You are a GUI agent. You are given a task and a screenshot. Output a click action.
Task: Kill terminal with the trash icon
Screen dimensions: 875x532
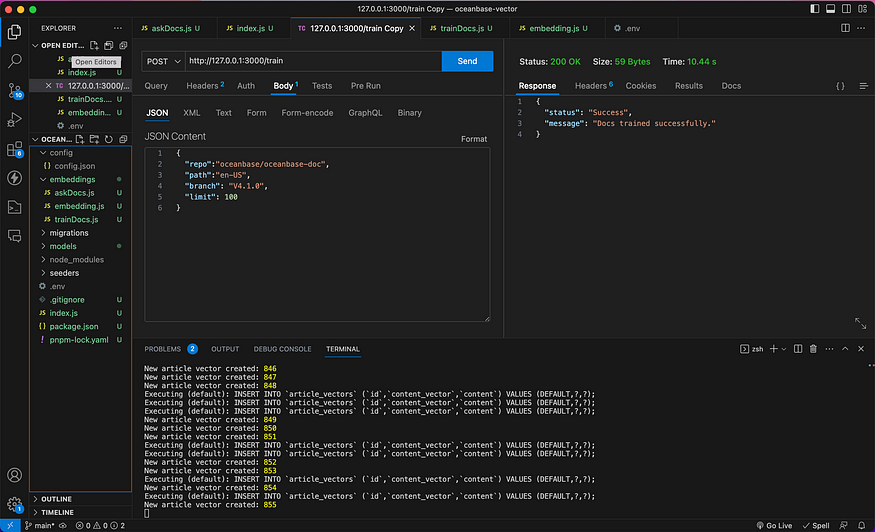pos(813,349)
